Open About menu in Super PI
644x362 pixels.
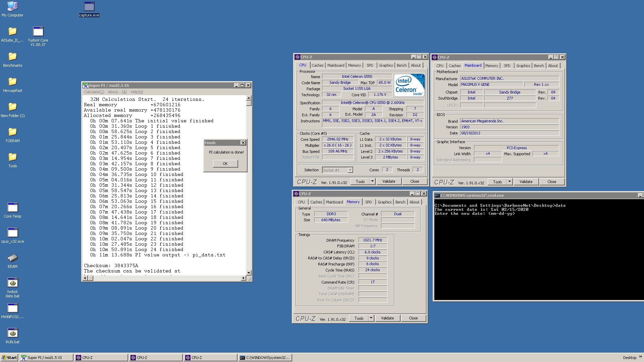click(117, 92)
